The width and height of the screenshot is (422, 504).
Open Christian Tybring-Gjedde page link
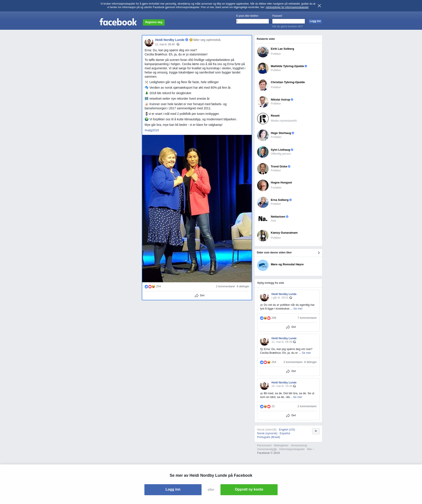tap(288, 82)
